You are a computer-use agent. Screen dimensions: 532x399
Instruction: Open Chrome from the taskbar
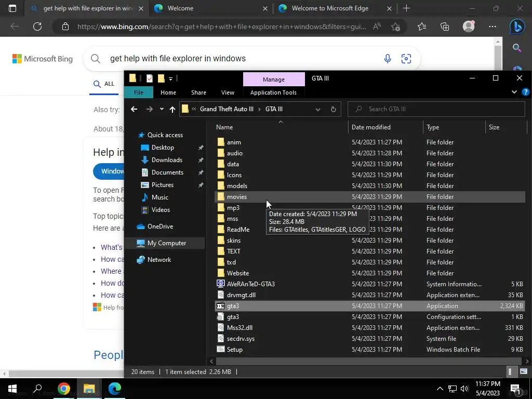(x=63, y=389)
